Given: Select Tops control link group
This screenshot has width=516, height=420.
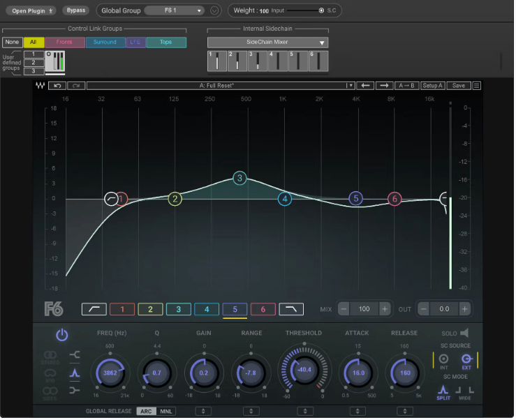Looking at the screenshot, I should (166, 42).
